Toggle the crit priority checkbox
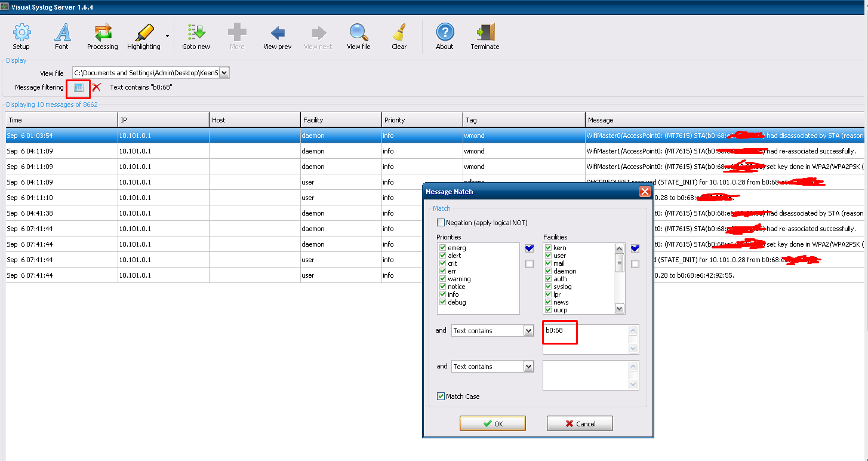The width and height of the screenshot is (868, 461). [442, 263]
